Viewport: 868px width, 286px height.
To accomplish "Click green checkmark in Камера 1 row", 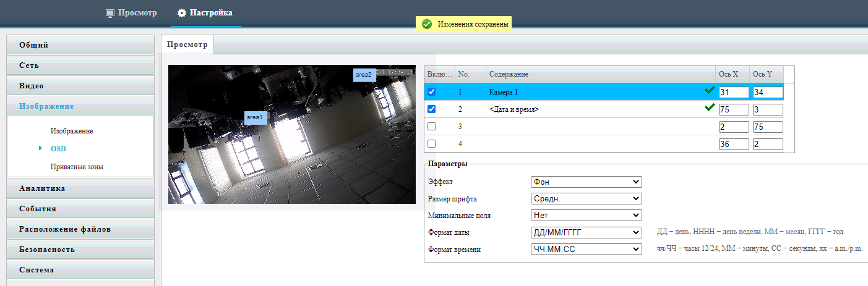I will [710, 91].
